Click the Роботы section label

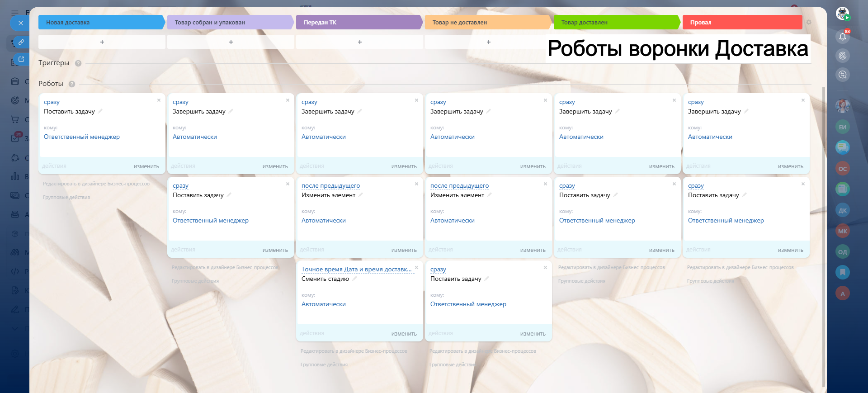tap(51, 84)
